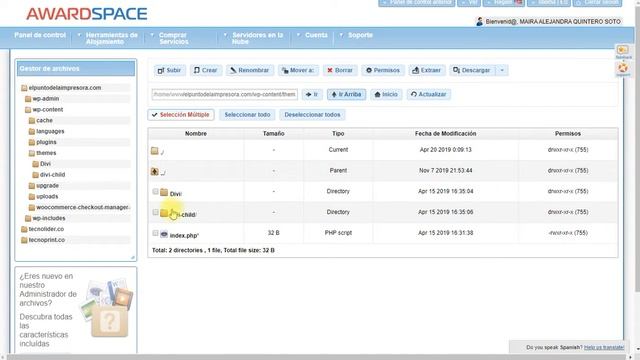Toggle Selección Múltiple option
This screenshot has width=640, height=360.
tap(181, 115)
